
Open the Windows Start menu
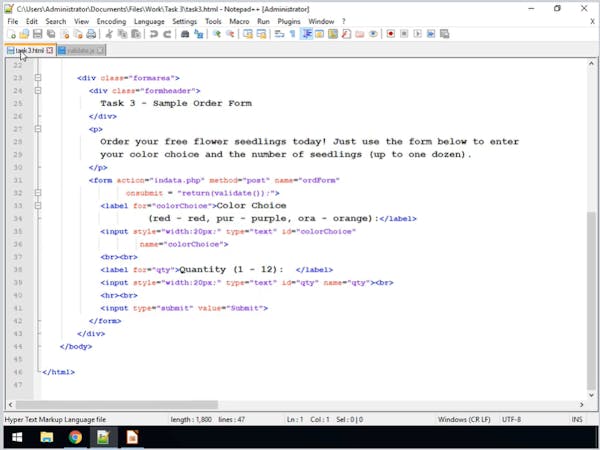[17, 437]
